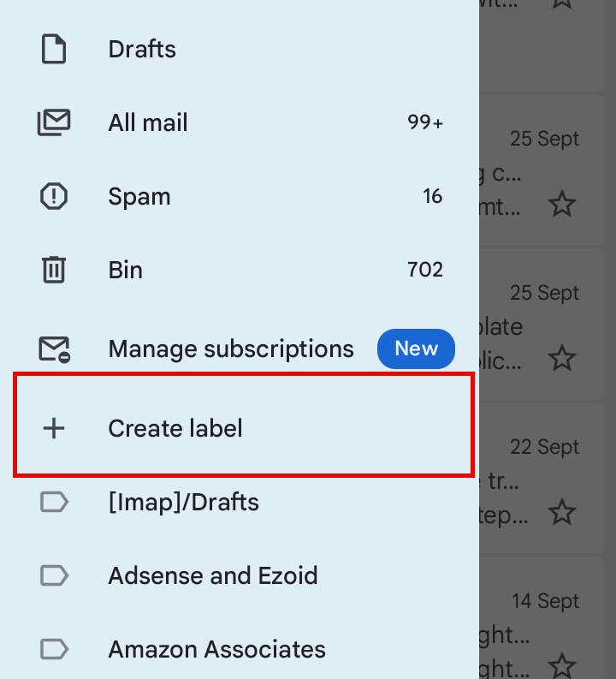Click the label icon beside [Imap]/Drafts
616x679 pixels.
(54, 503)
